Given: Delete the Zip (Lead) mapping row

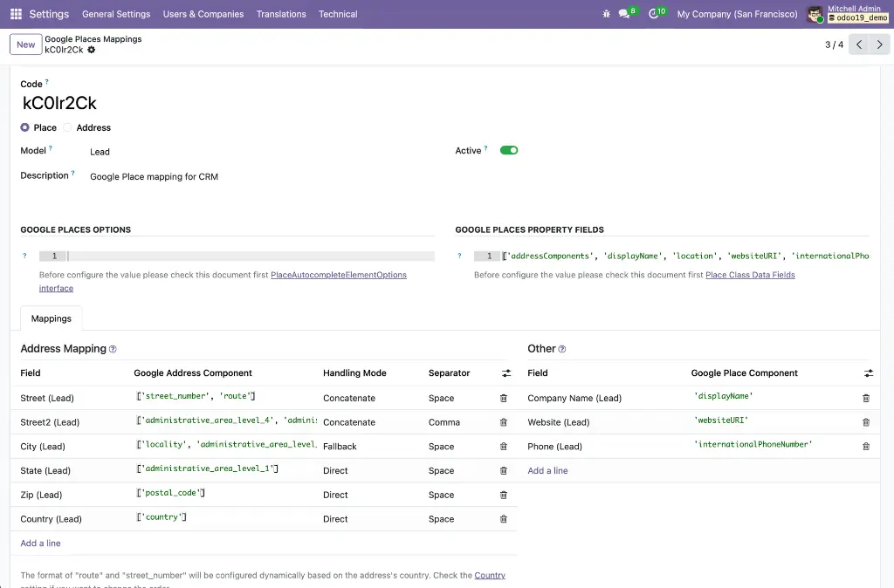Looking at the screenshot, I should tap(504, 496).
